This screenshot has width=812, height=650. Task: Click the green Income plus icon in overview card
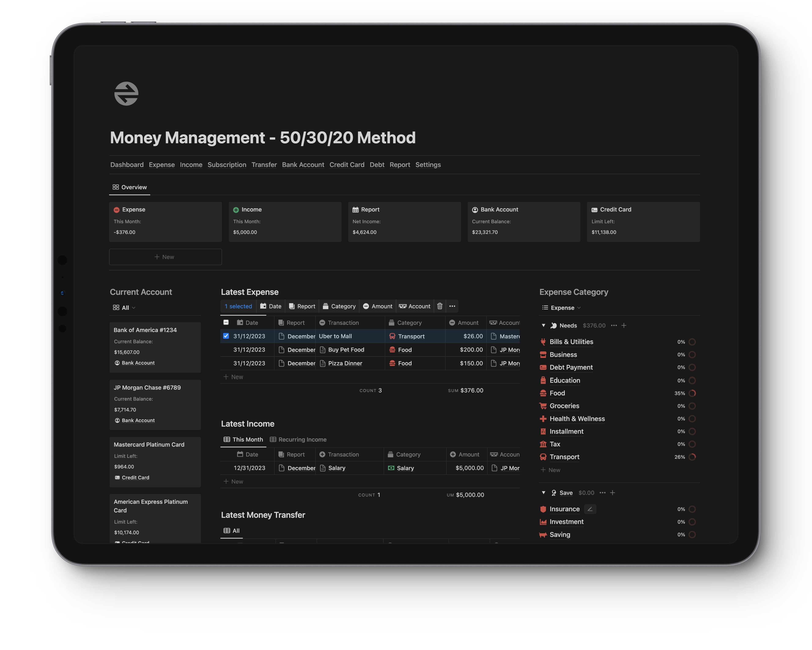pos(236,210)
